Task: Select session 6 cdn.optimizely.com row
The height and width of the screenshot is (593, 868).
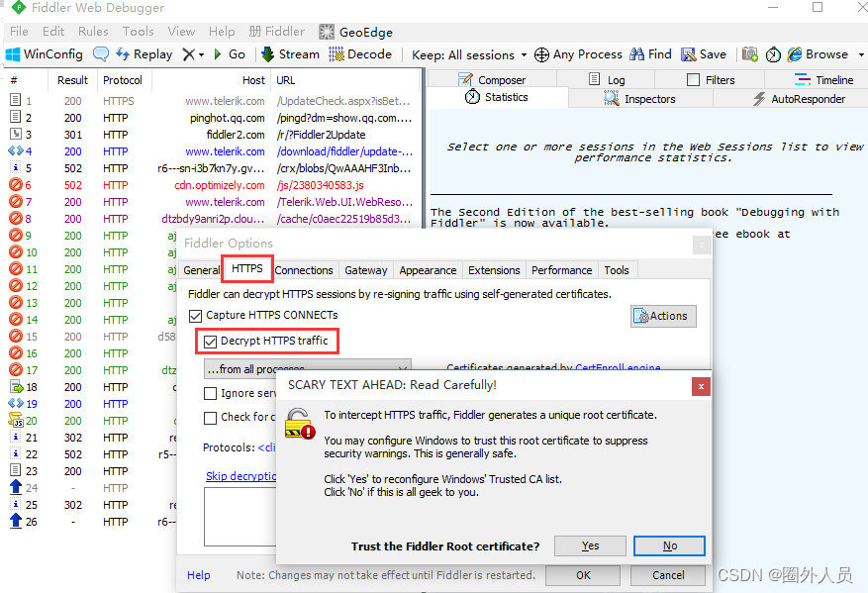Action: 213,185
